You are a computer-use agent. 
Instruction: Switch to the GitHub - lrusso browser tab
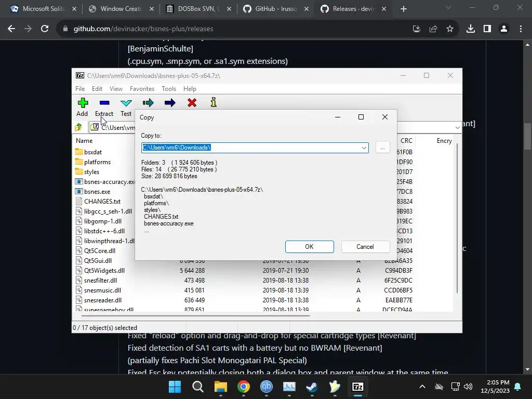coord(276,9)
